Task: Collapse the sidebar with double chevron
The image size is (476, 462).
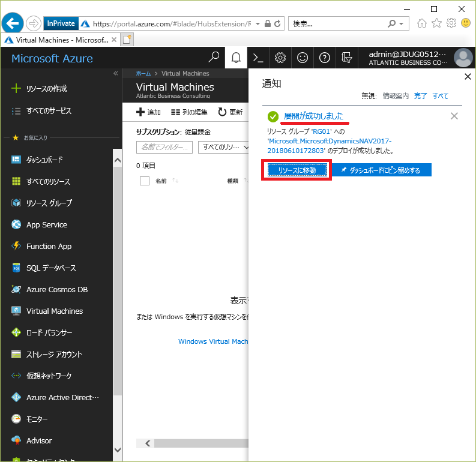Action: click(x=116, y=73)
